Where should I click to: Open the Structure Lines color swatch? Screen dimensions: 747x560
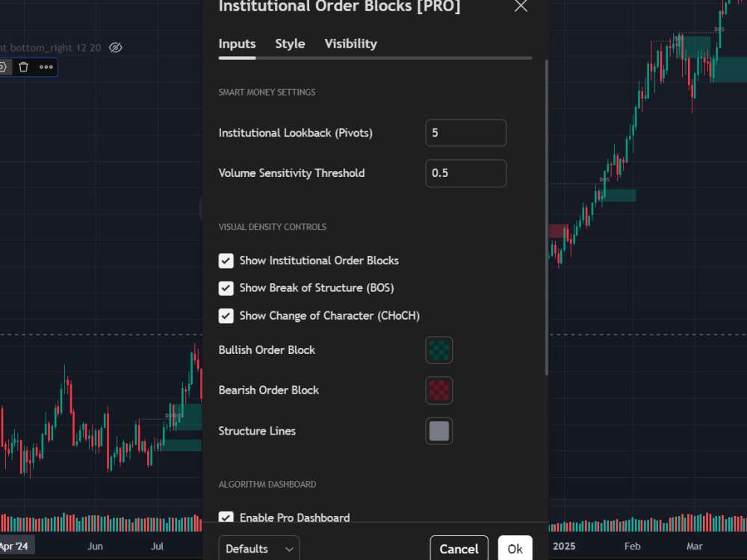click(x=438, y=431)
